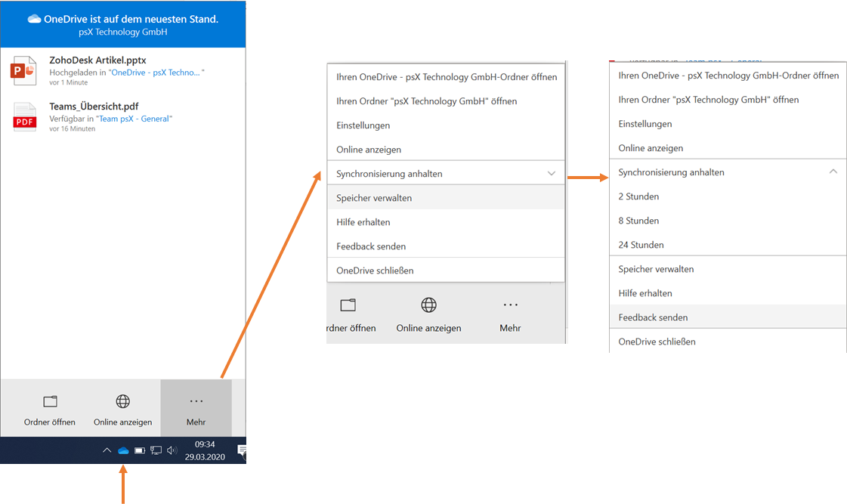Click the globe icon above Online anzeigen in left panel
The image size is (847, 504).
point(122,401)
